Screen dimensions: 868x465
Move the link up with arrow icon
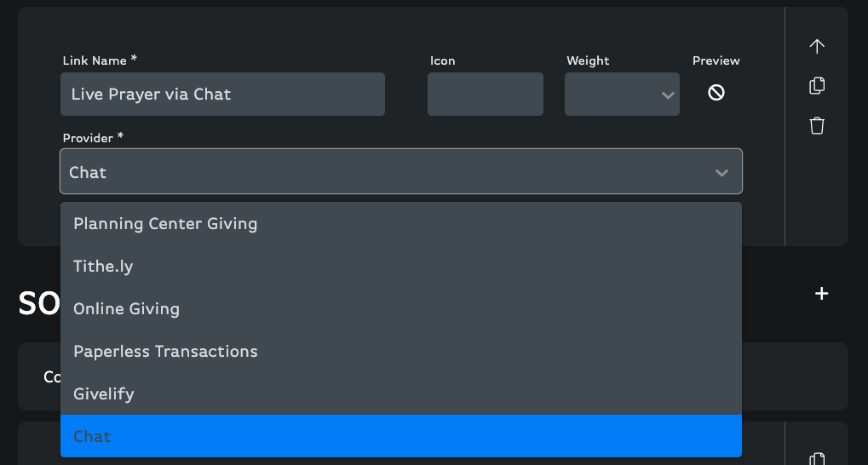pos(817,47)
